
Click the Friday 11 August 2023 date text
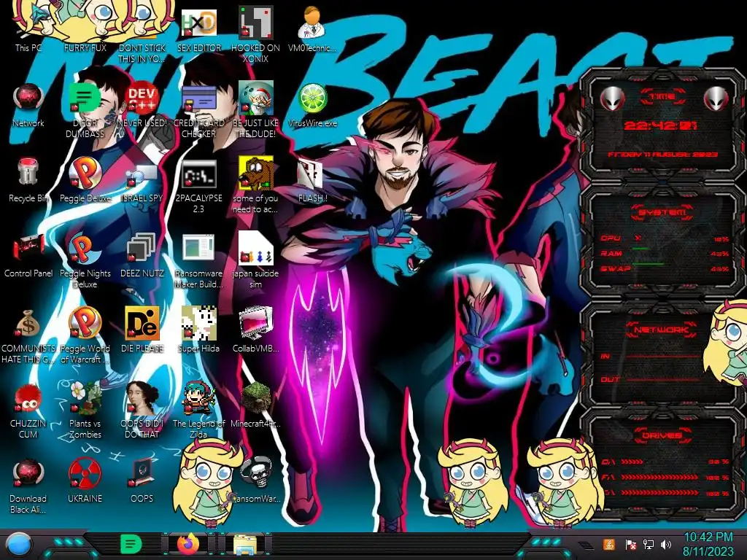pos(662,155)
